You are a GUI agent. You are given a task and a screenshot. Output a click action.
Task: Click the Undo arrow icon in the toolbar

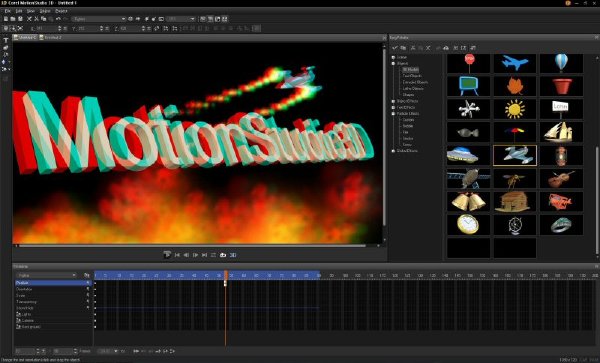(58, 19)
